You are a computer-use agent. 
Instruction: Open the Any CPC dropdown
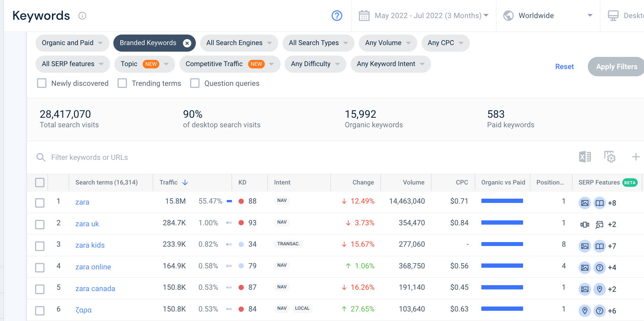click(x=446, y=43)
